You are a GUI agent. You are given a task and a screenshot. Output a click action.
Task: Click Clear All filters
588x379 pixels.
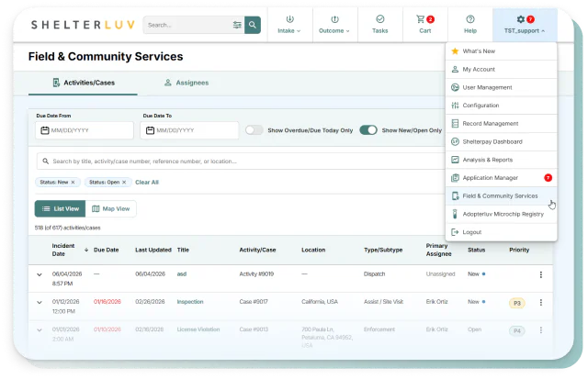pos(147,182)
